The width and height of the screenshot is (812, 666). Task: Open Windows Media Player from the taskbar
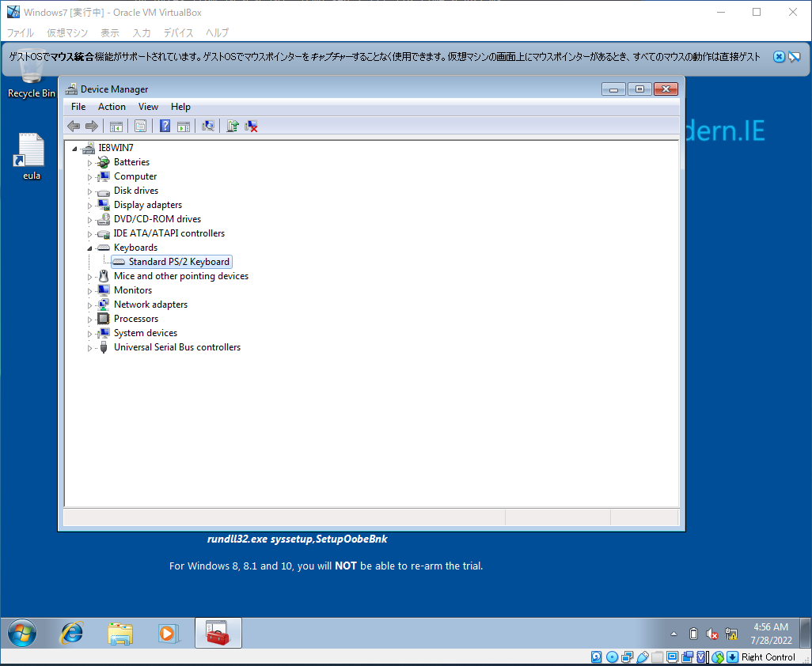pyautogui.click(x=169, y=633)
